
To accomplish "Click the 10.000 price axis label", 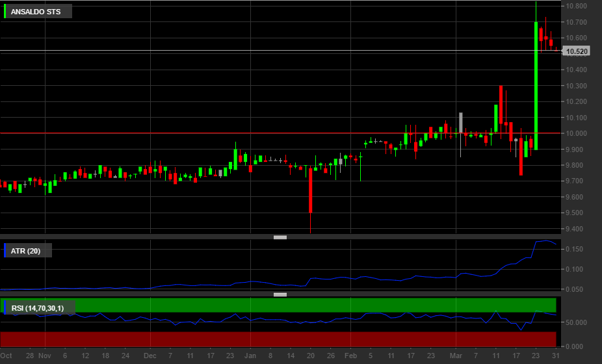I will point(576,133).
